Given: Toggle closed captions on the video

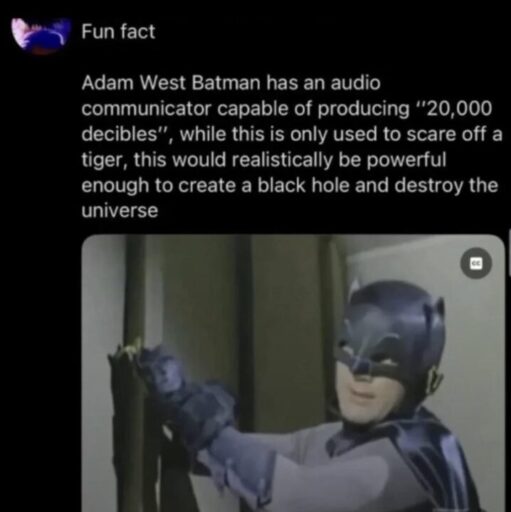Looking at the screenshot, I should [476, 263].
